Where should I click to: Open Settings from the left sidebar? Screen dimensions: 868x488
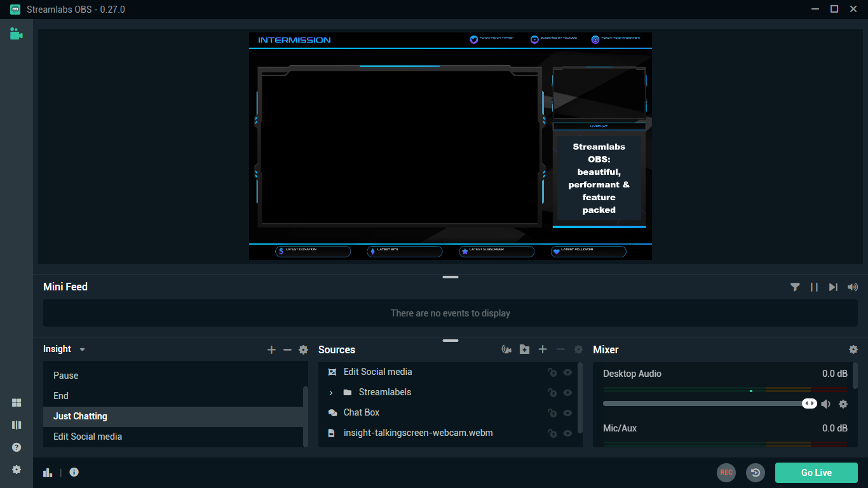17,470
